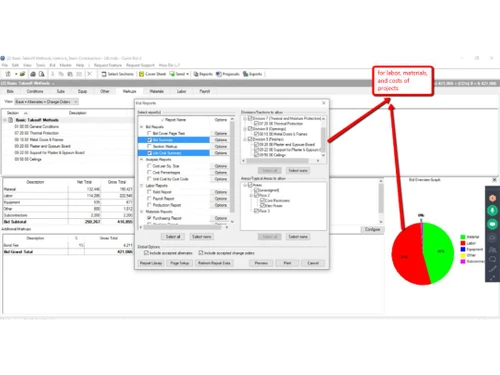The image size is (500, 375).
Task: Click the participants icon in dark sidebar
Action: pos(492,249)
